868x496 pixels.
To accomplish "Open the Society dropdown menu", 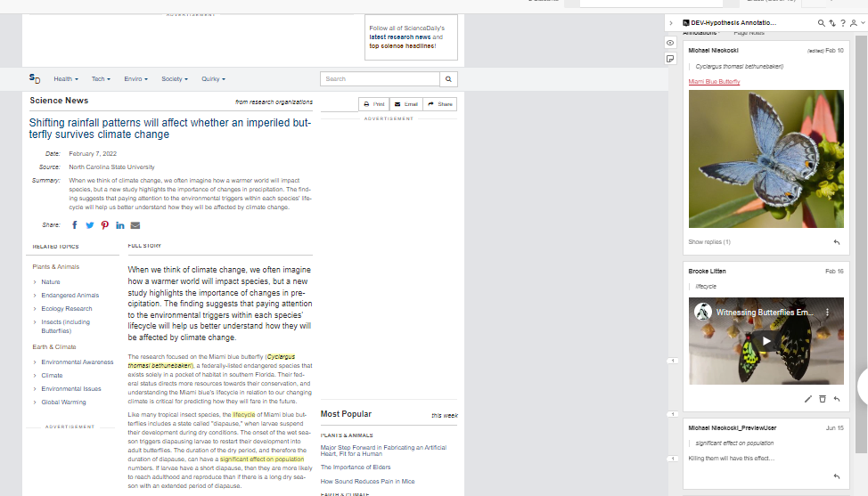I will 175,79.
